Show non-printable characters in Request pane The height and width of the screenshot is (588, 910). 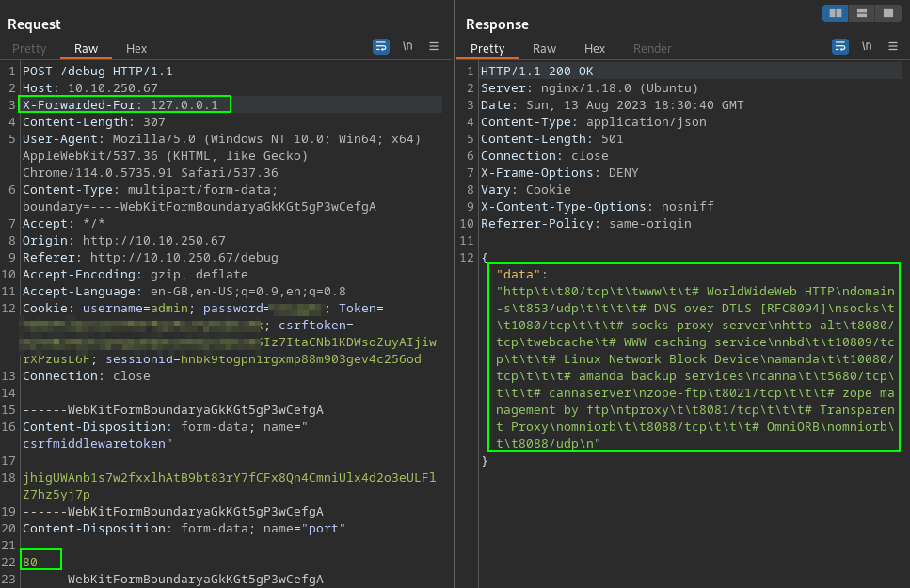(407, 46)
